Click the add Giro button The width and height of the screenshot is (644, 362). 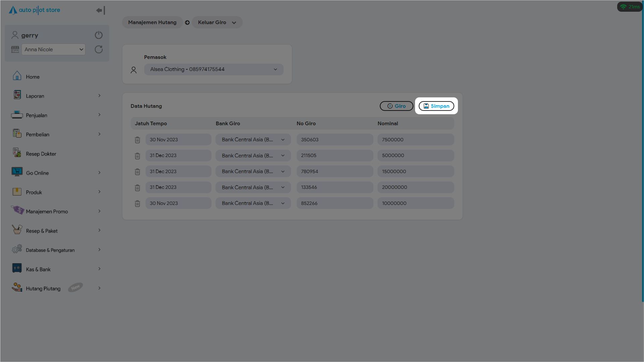(396, 106)
